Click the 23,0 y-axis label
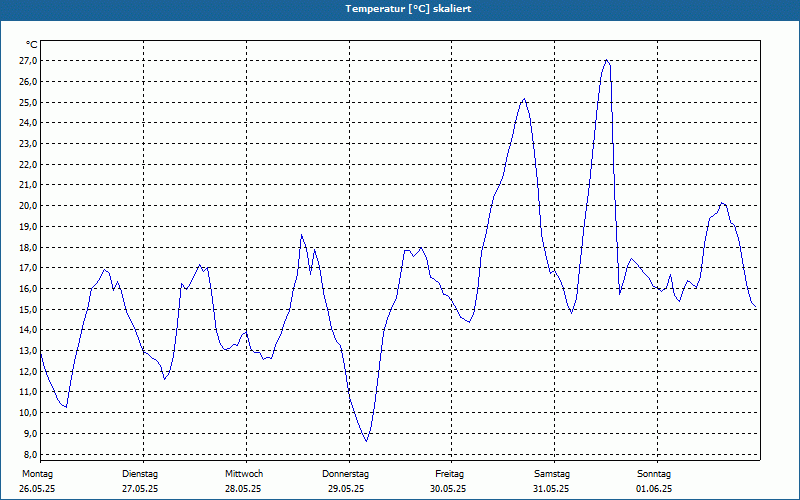 tap(28, 144)
